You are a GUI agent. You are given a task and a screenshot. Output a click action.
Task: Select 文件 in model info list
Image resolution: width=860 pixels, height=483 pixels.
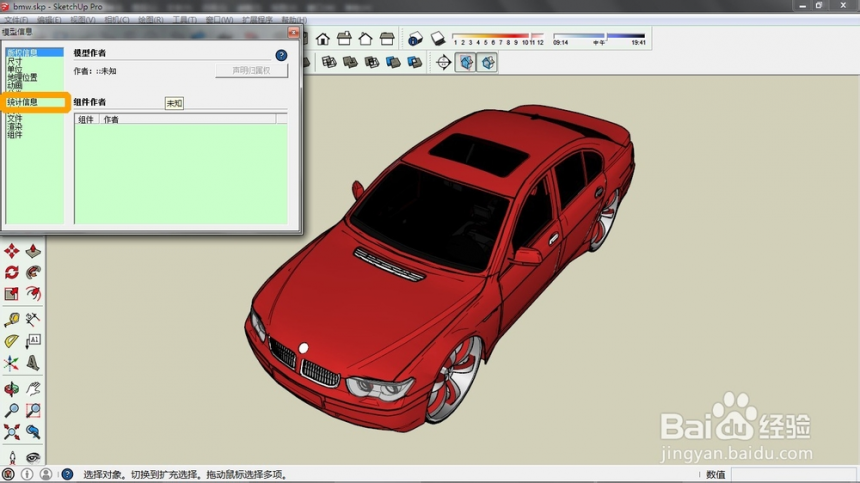click(x=15, y=118)
